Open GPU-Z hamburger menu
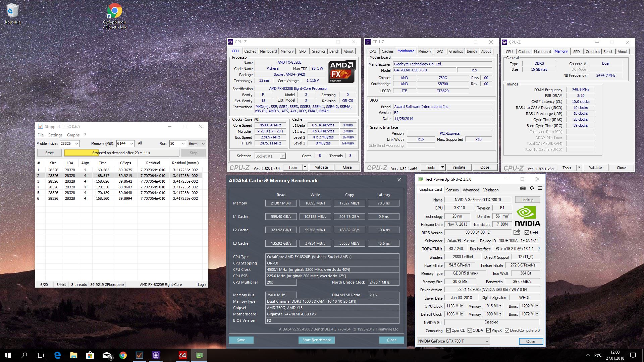 click(x=540, y=188)
